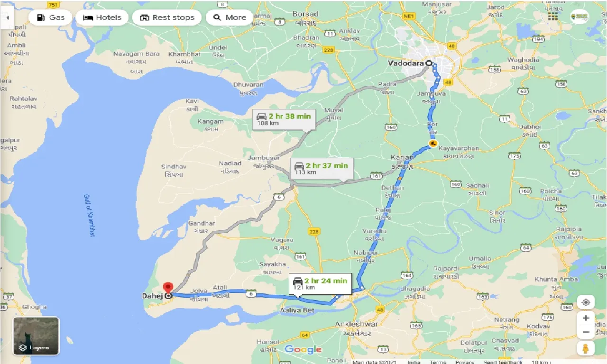607x364 pixels.
Task: Select the 2 hr 24 min fastest route
Action: [321, 283]
